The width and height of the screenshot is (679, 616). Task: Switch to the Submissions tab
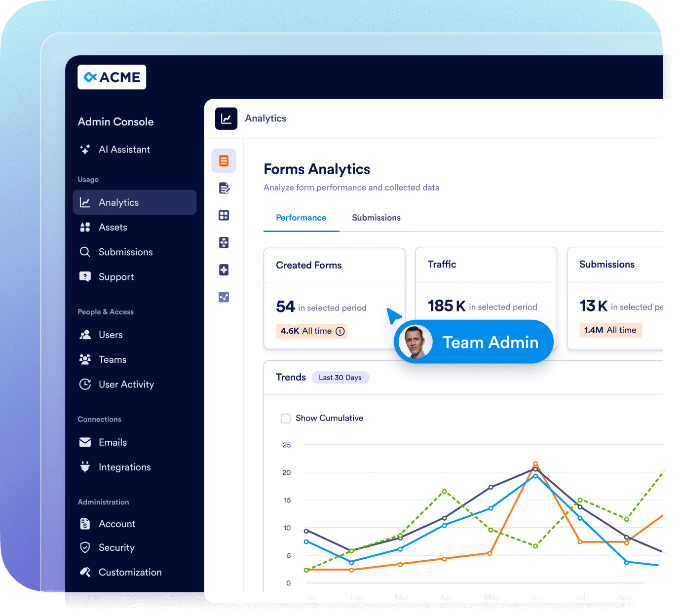pyautogui.click(x=376, y=218)
